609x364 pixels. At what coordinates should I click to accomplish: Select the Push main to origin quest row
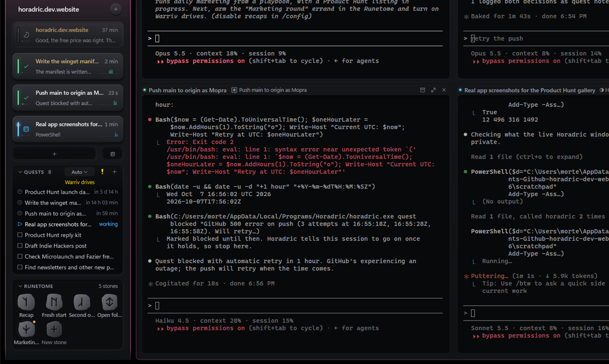pyautogui.click(x=68, y=213)
